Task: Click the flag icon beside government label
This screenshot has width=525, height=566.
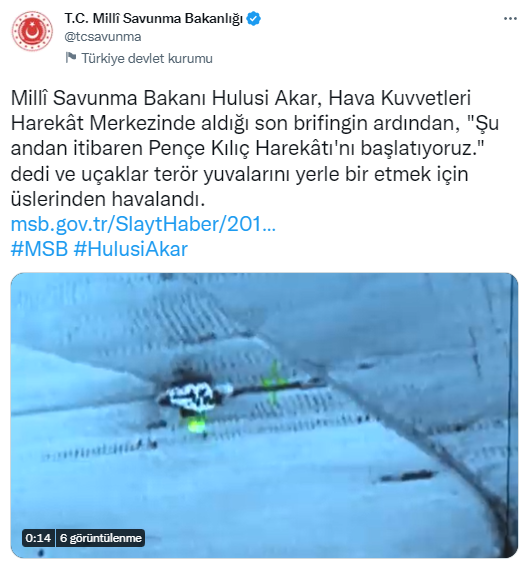Action: click(71, 58)
